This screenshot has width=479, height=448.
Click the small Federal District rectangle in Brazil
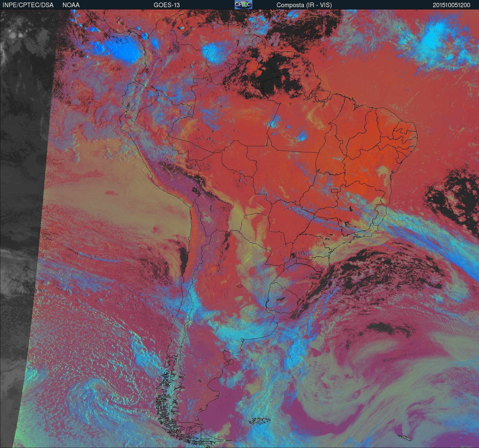(334, 190)
